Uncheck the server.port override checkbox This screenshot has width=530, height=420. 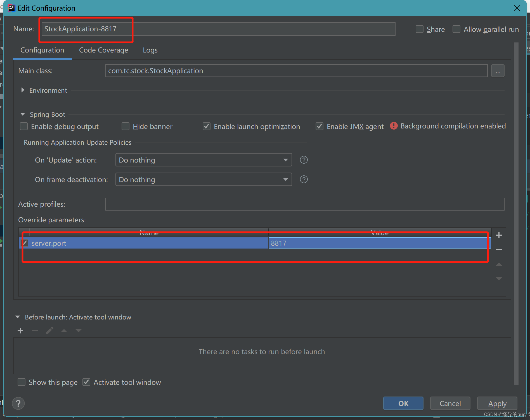(25, 243)
